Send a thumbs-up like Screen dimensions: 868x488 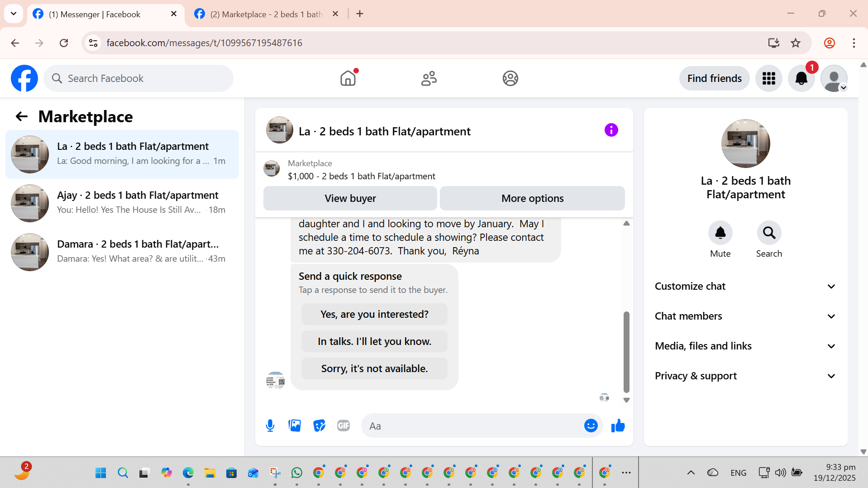(x=618, y=426)
